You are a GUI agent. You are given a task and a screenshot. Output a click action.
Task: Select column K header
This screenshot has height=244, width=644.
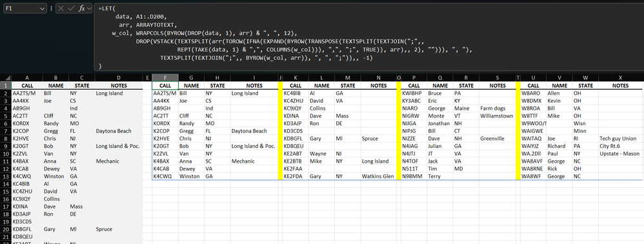(296, 77)
